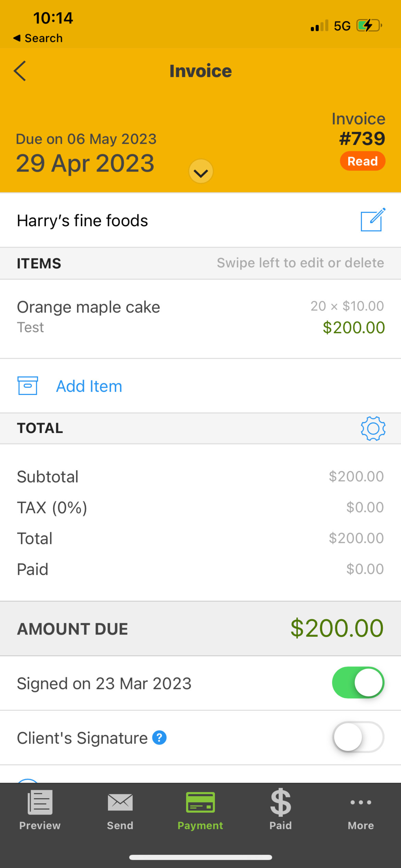Expand invoice details with down chevron

(x=201, y=172)
